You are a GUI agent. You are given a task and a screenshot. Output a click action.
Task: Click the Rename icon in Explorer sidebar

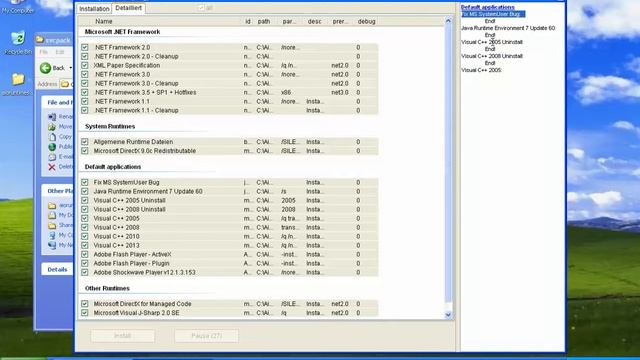click(x=52, y=117)
